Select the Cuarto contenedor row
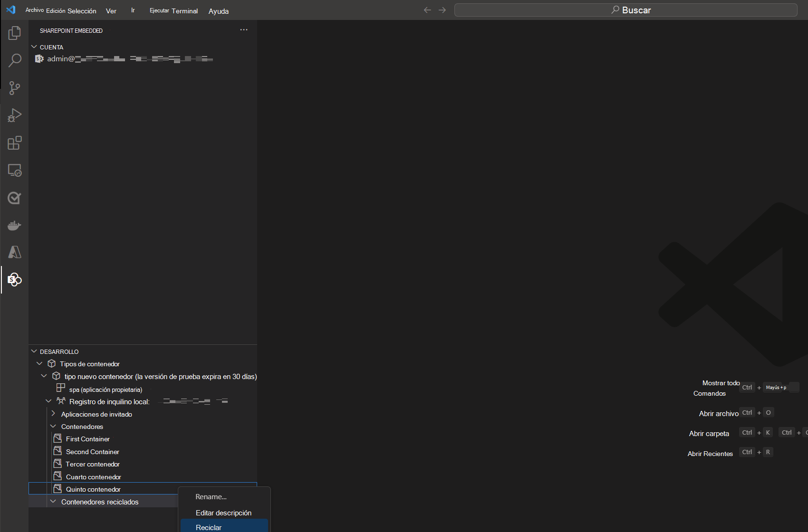This screenshot has height=532, width=808. click(x=143, y=476)
